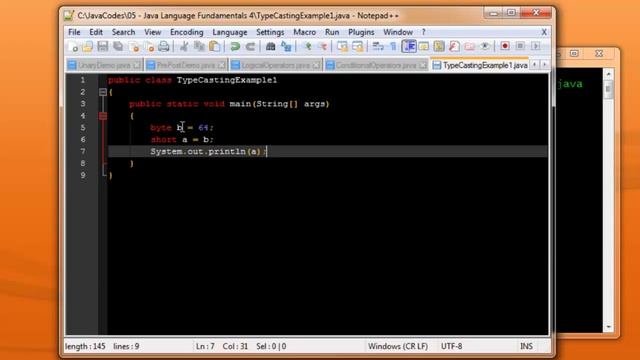Click the Close document toolbar icon
Screen dimensions: 640x360
tap(133, 47)
